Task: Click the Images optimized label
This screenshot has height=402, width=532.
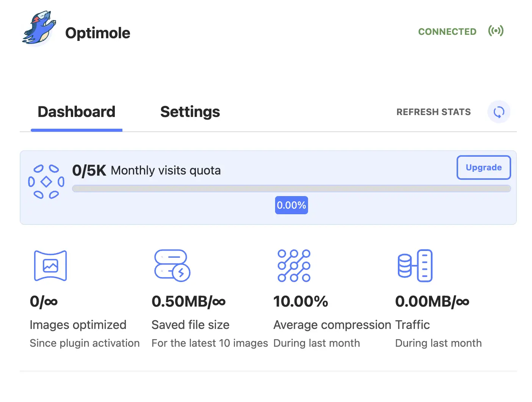Action: tap(78, 325)
